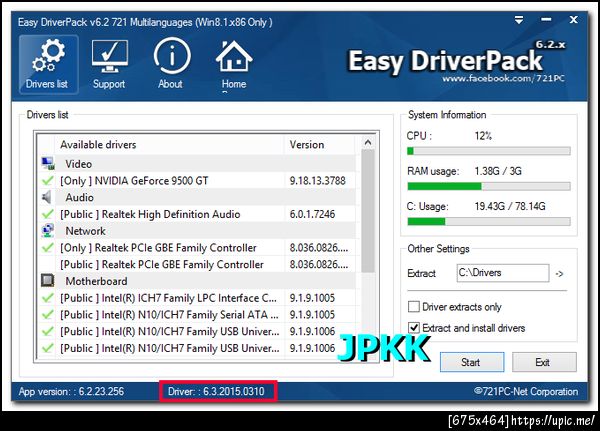Click version 6.0.1.7246 cell
Screen dimensions: 600x431
click(312, 214)
